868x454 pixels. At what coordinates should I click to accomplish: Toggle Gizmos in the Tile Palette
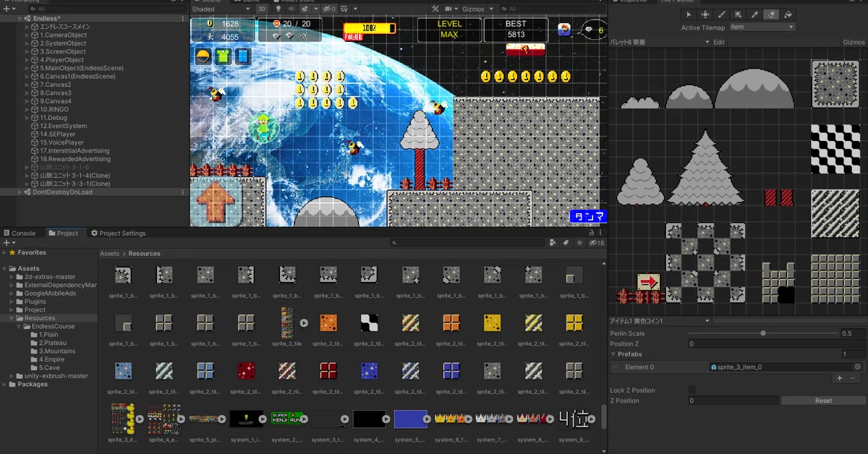(x=854, y=42)
